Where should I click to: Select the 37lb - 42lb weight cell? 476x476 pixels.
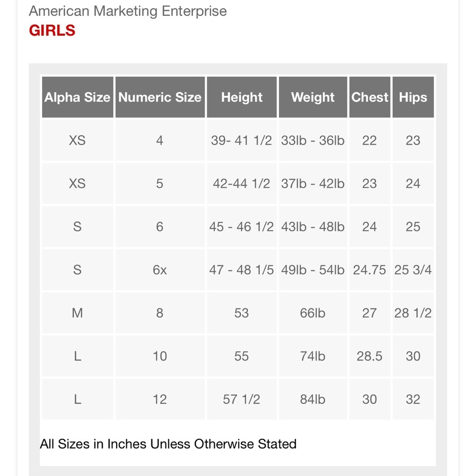click(313, 183)
